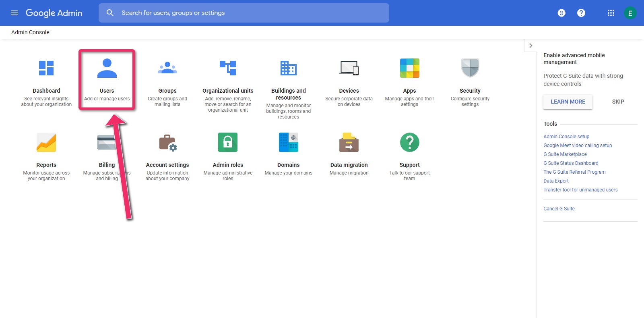Open the Reports chart icon
644x318 pixels.
[x=46, y=142]
